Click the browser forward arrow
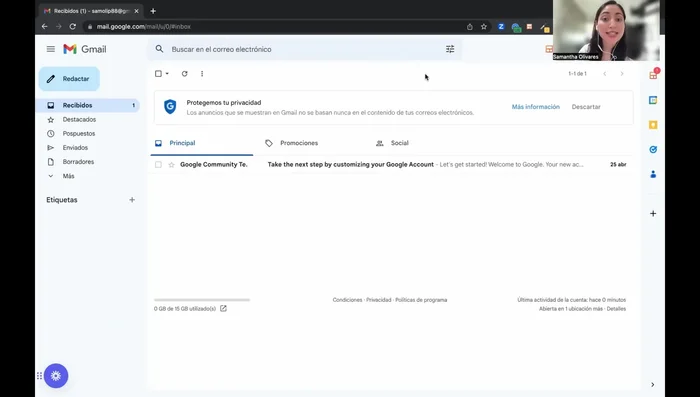700x397 pixels. (58, 27)
